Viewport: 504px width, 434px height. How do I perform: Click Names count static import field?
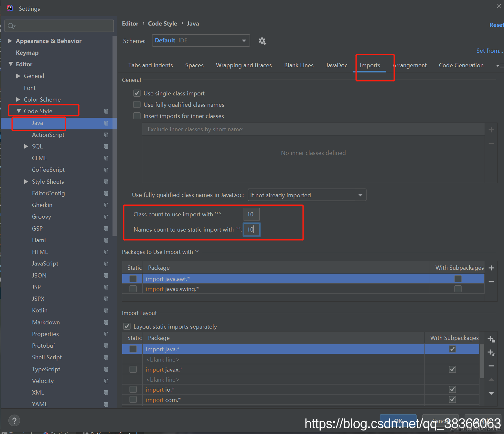click(x=252, y=230)
